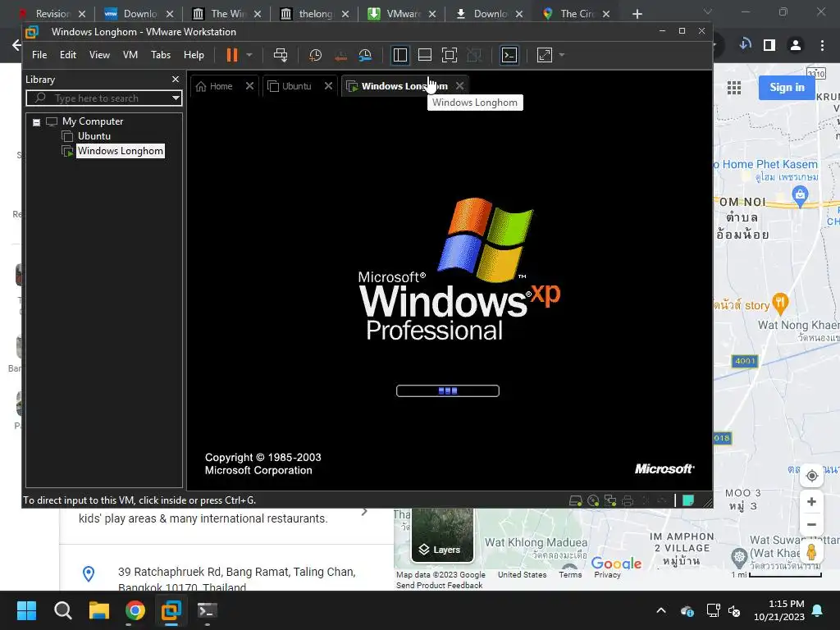Toggle the thumbnail bar view icon
840x630 pixels.
pos(425,55)
